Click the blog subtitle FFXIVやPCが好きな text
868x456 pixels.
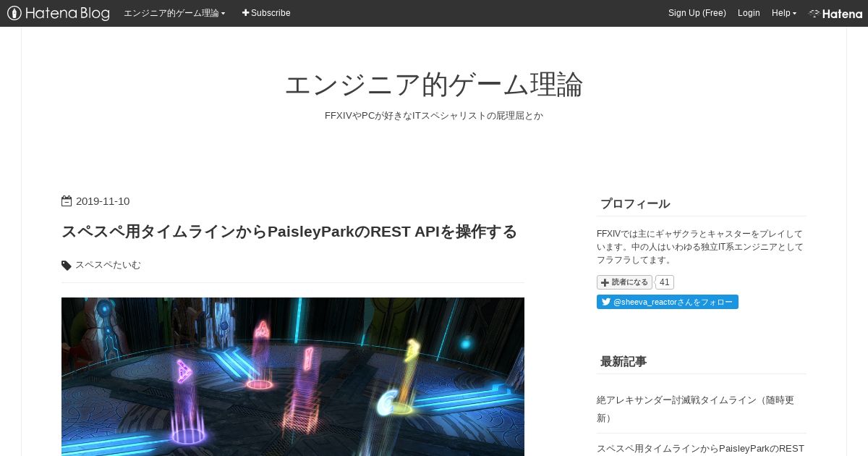(434, 116)
